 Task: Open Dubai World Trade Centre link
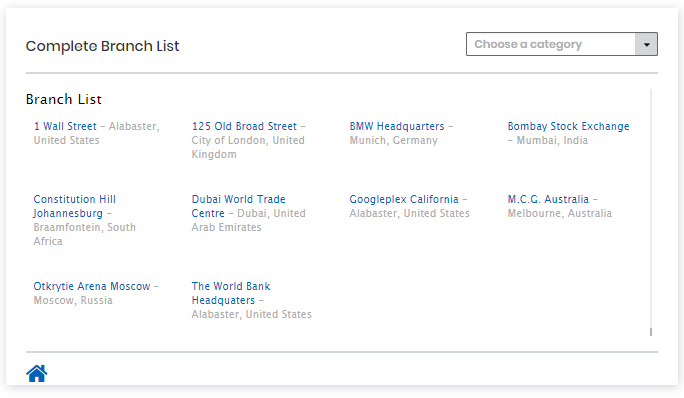point(238,206)
